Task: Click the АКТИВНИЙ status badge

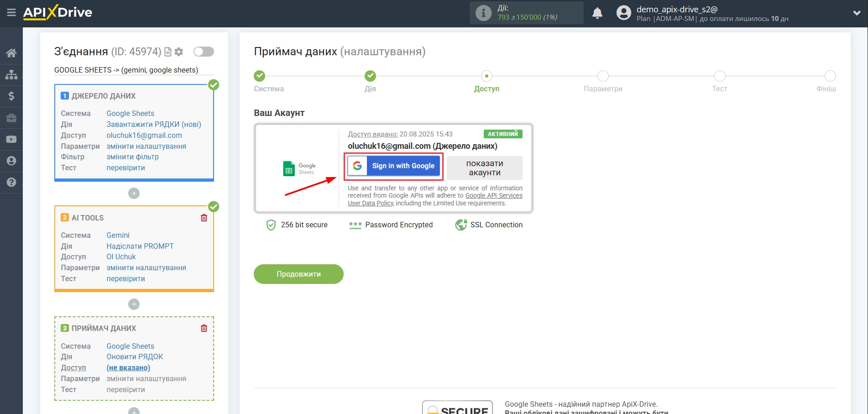Action: [503, 134]
